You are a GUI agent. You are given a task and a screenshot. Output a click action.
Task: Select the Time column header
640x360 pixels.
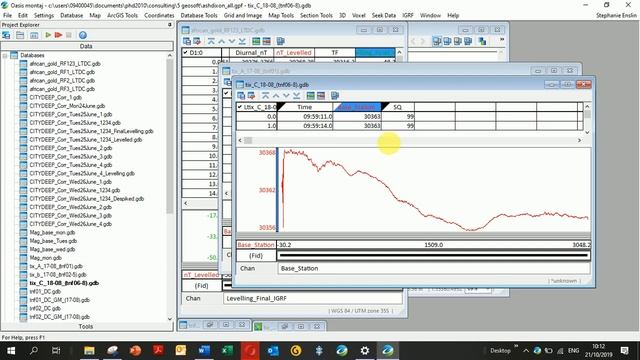point(305,107)
